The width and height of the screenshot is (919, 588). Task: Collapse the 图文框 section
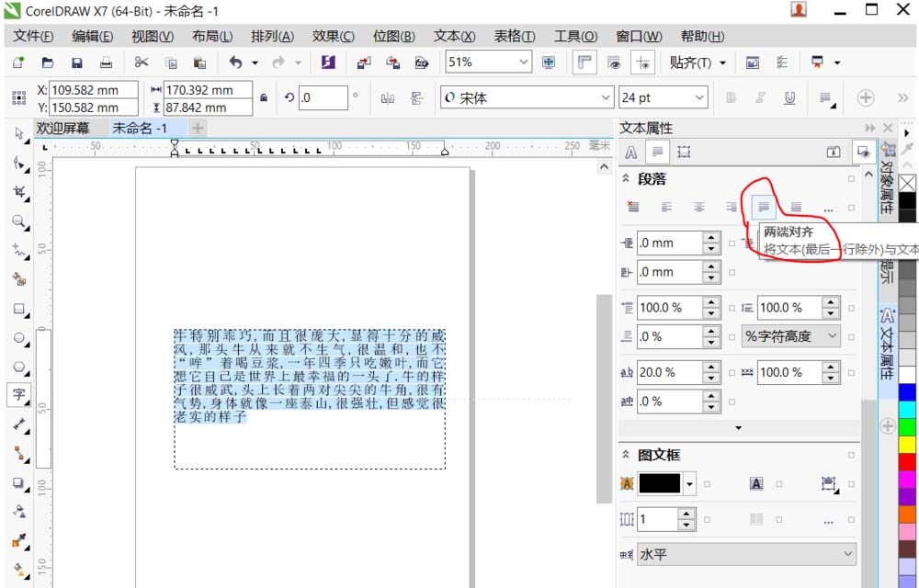(625, 455)
